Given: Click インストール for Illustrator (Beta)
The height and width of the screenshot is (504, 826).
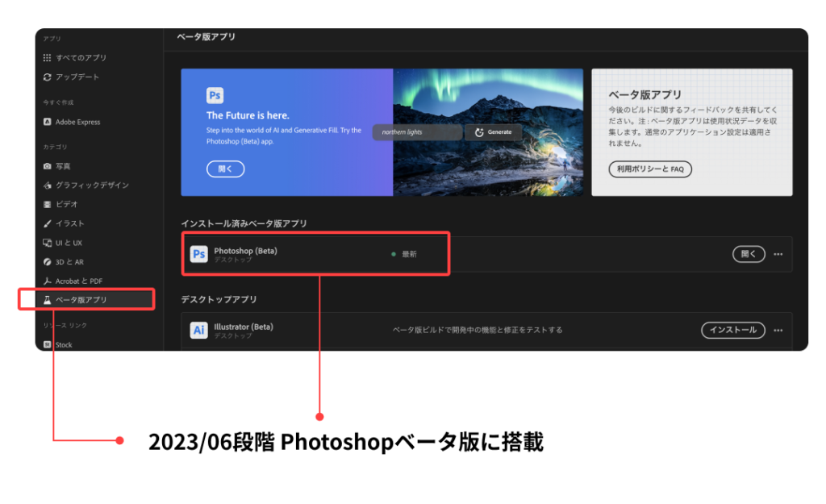Looking at the screenshot, I should pyautogui.click(x=732, y=330).
